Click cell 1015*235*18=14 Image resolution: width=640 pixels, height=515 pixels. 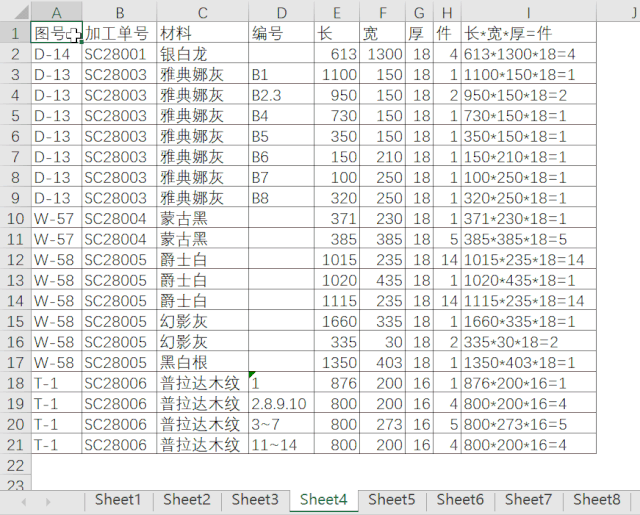click(529, 260)
